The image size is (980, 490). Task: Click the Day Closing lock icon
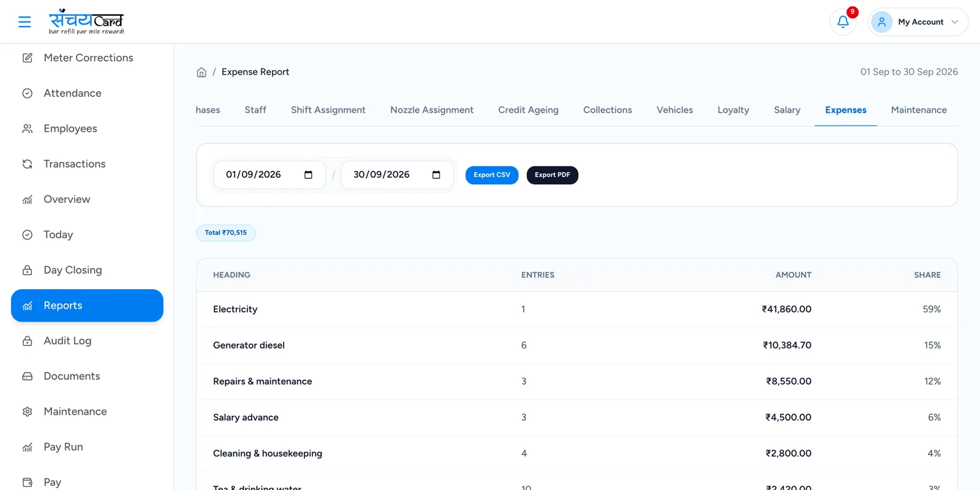tap(28, 270)
